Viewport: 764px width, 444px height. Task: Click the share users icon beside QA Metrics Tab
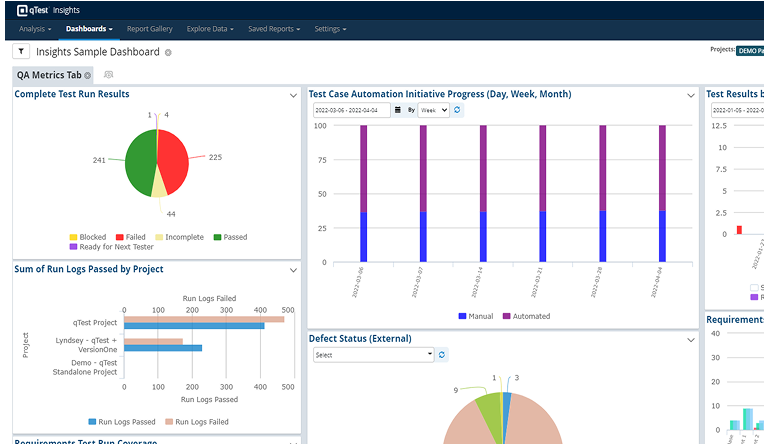click(108, 75)
